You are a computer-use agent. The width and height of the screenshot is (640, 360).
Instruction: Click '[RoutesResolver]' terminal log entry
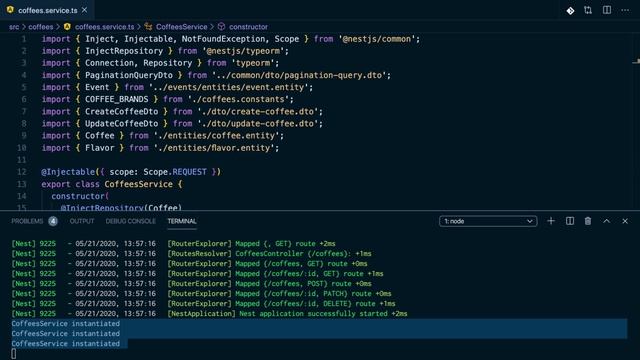199,253
